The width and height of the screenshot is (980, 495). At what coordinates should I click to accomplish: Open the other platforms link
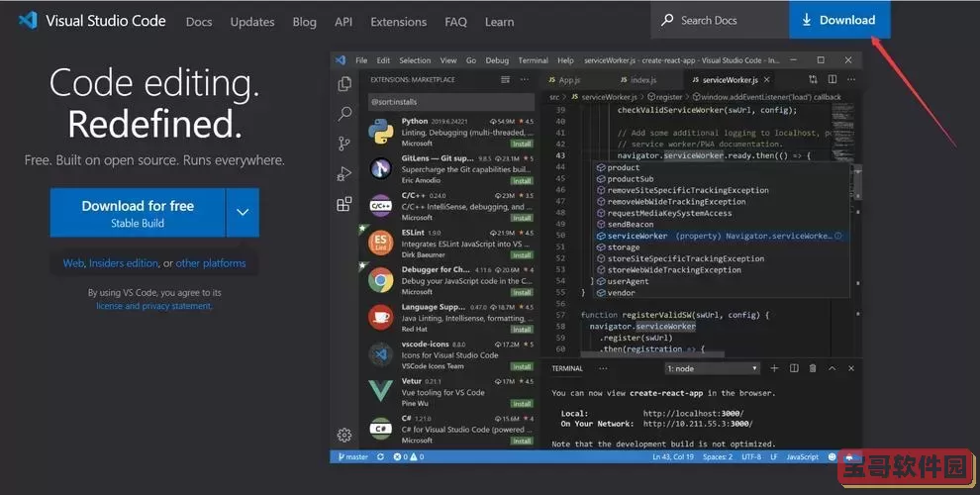pyautogui.click(x=211, y=263)
